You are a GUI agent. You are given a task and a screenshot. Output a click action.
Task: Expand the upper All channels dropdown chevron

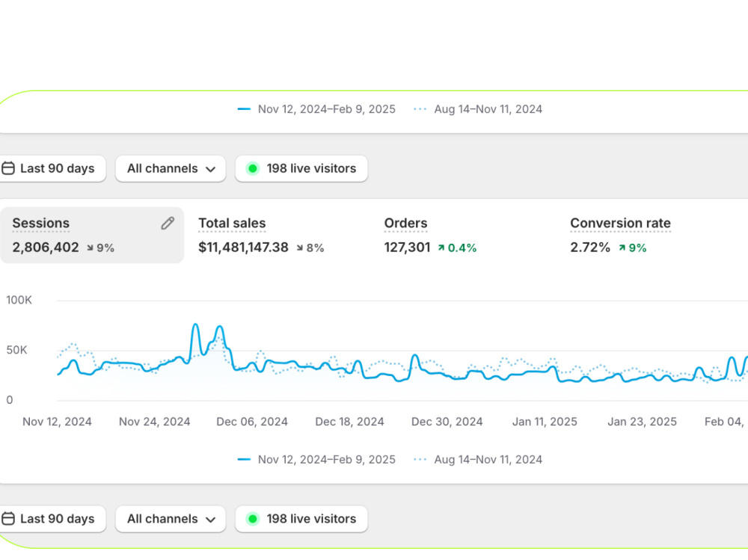point(210,169)
